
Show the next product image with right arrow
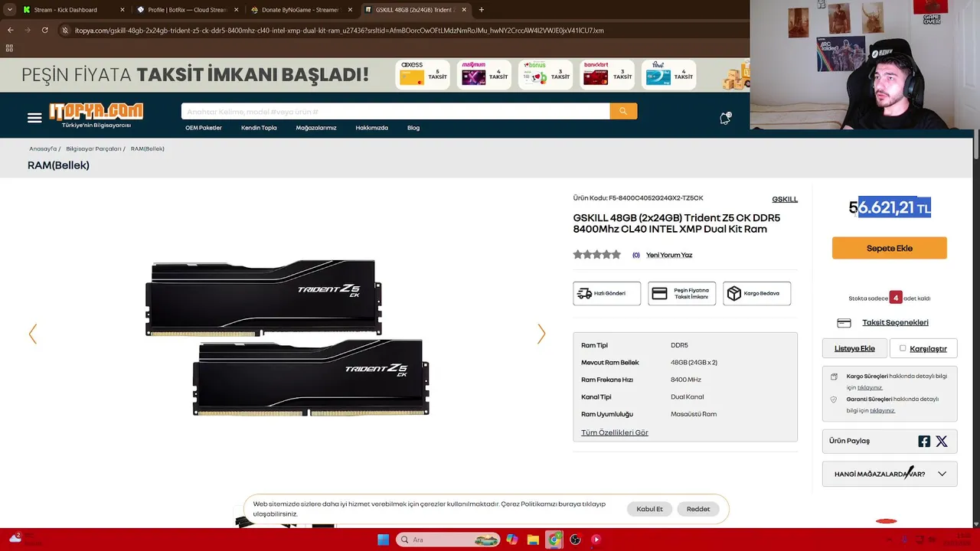click(x=541, y=334)
